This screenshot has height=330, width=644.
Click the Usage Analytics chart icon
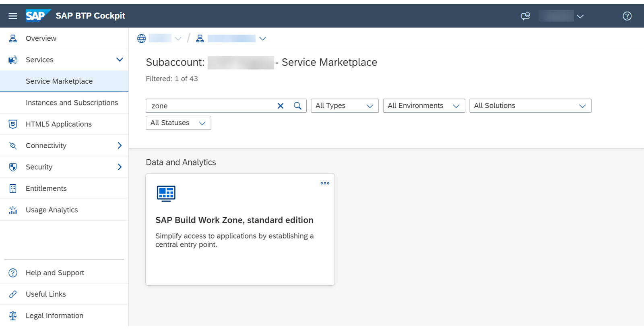pos(13,210)
